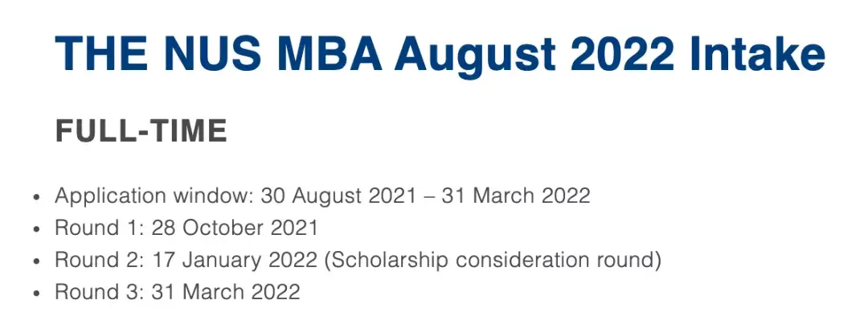Click the bullet point before Round 2
Image resolution: width=868 pixels, height=321 pixels.
coord(36,261)
